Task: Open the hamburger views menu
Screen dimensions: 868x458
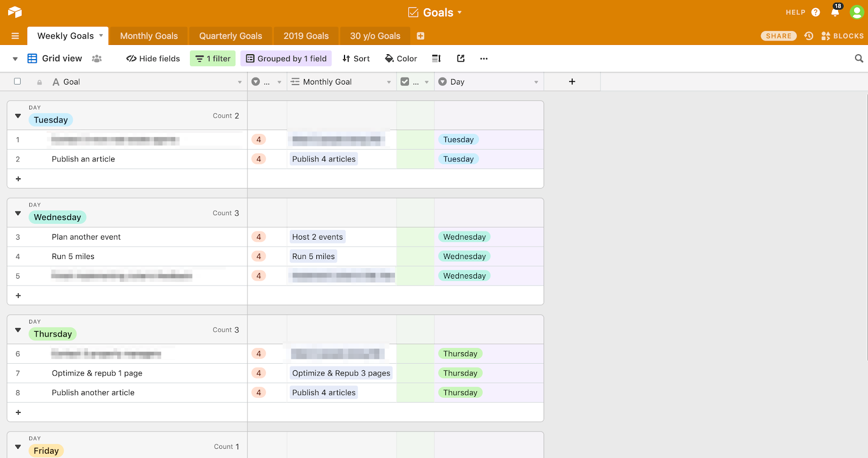Action: point(15,36)
